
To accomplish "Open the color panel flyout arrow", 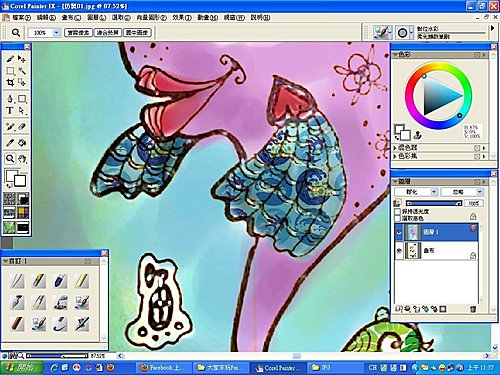I will coord(484,54).
